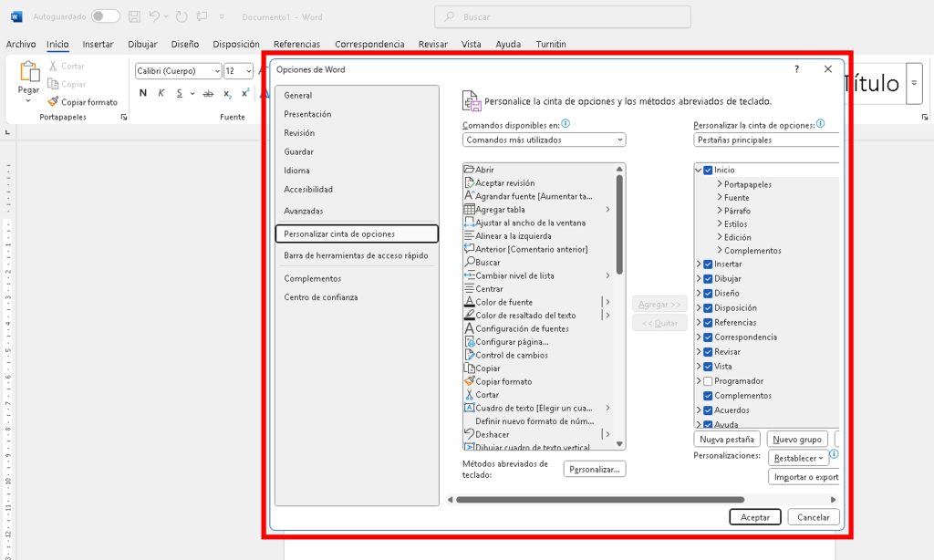Toggle the Autoguardado switch
Image resolution: width=934 pixels, height=560 pixels.
click(x=105, y=16)
